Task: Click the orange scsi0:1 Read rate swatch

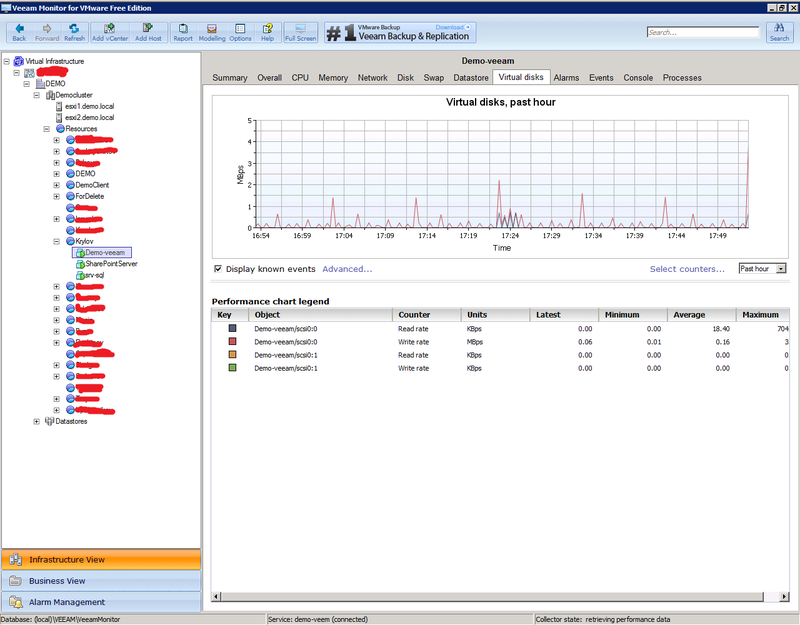Action: coord(232,354)
